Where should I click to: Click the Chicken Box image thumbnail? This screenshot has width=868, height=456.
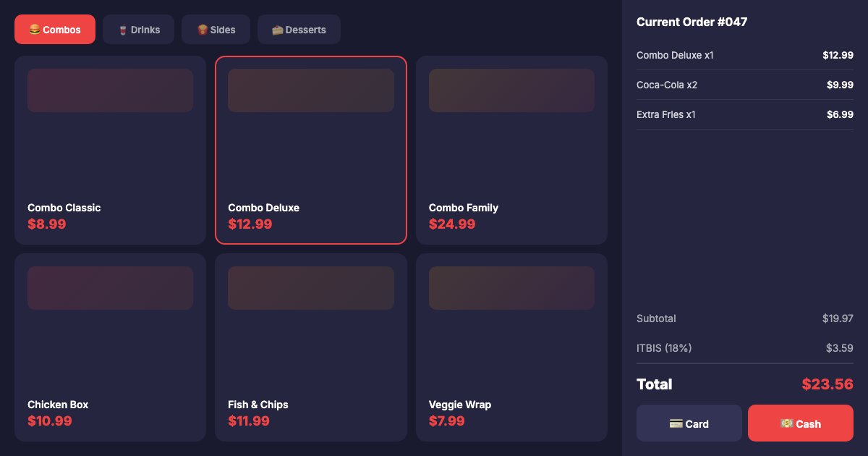coord(110,288)
